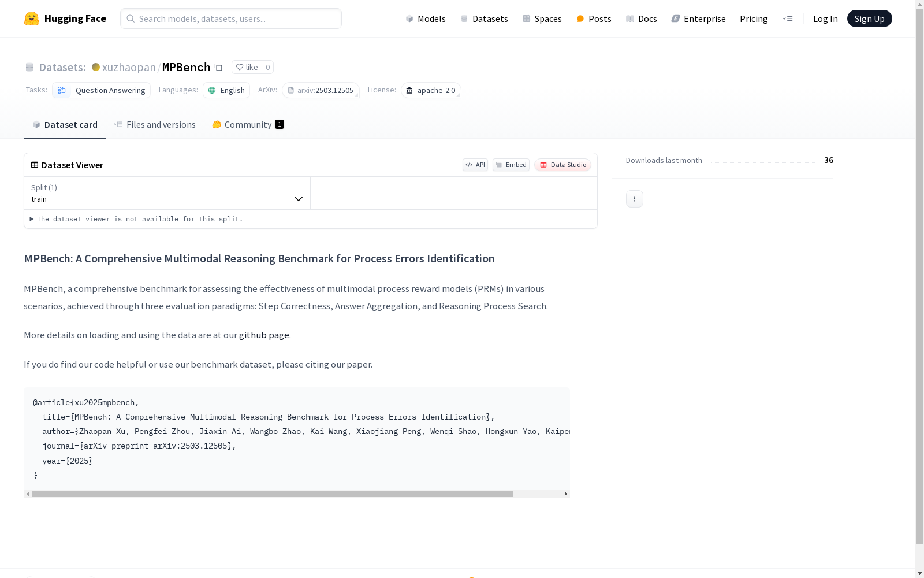Click the @article{xu2025mpbench, line

click(x=86, y=402)
